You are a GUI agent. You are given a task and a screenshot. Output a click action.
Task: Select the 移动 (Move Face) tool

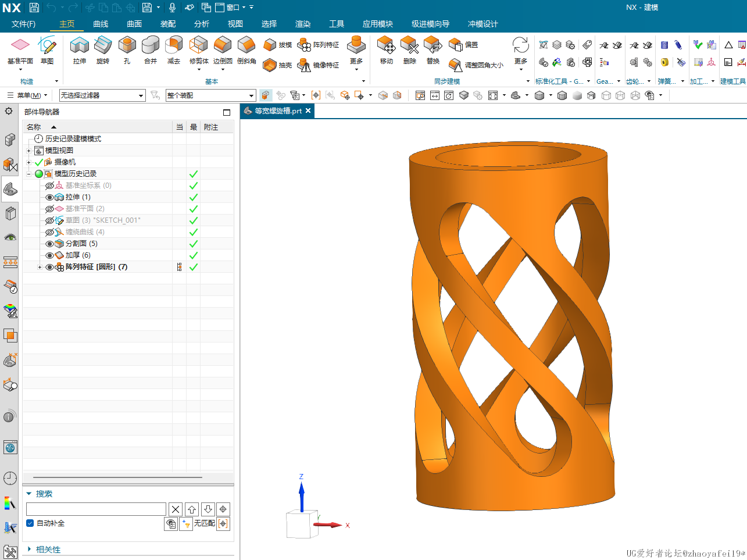click(x=387, y=50)
